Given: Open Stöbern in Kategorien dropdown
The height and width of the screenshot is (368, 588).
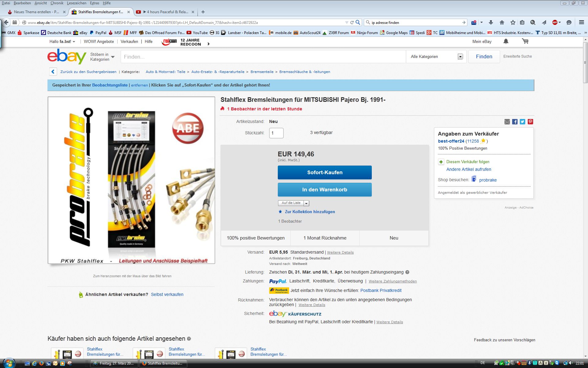Looking at the screenshot, I should (102, 57).
